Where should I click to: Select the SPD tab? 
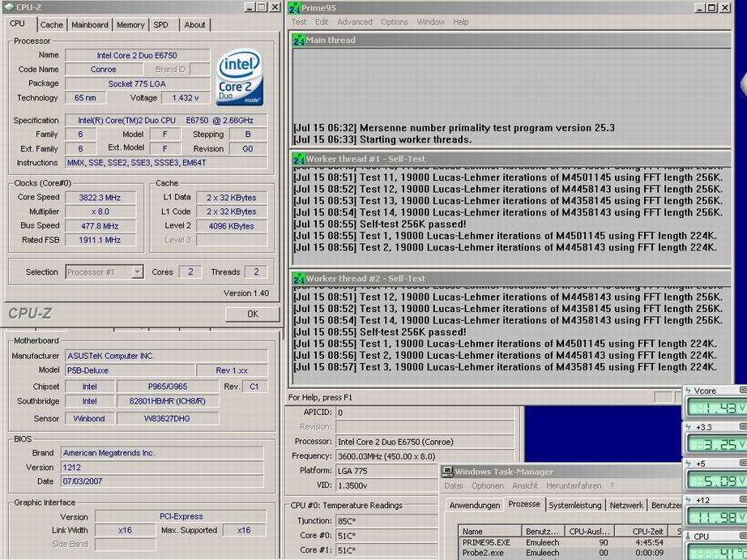[x=161, y=25]
